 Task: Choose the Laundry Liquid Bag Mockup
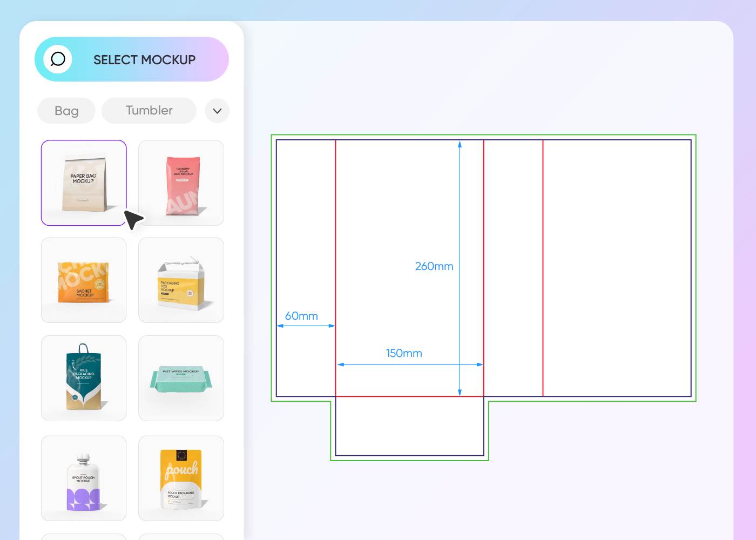click(x=181, y=183)
